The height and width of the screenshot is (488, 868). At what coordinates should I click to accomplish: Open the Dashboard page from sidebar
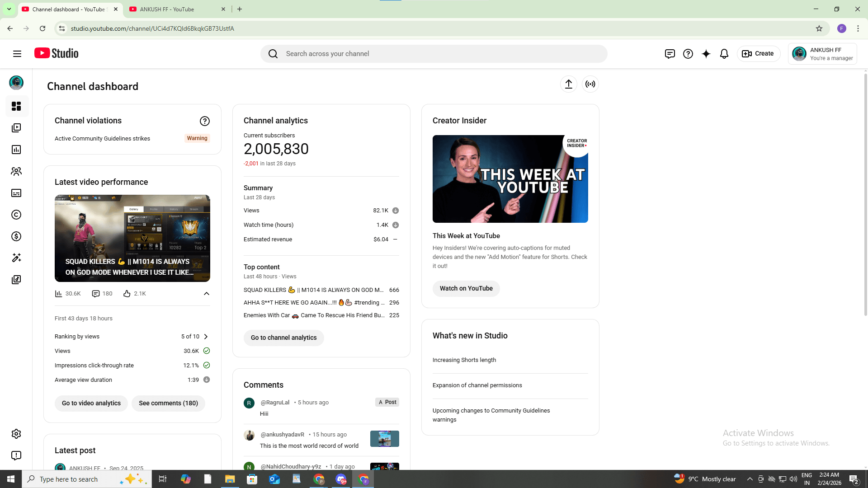[x=16, y=106]
